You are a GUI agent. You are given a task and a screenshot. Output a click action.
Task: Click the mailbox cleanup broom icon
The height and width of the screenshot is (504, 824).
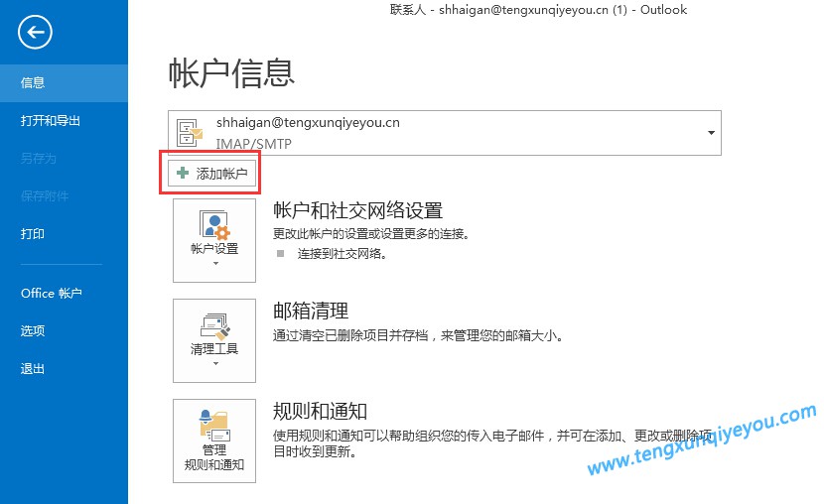(214, 326)
